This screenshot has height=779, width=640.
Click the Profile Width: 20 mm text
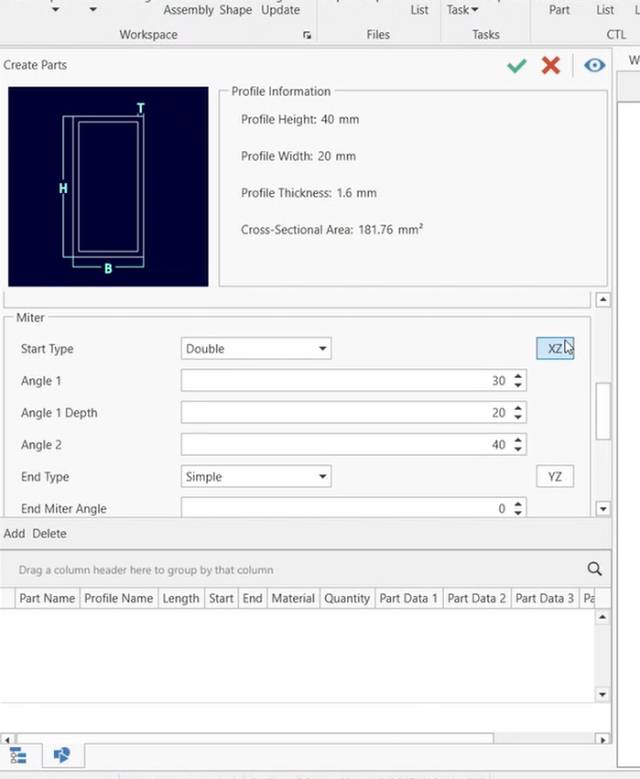(x=298, y=156)
